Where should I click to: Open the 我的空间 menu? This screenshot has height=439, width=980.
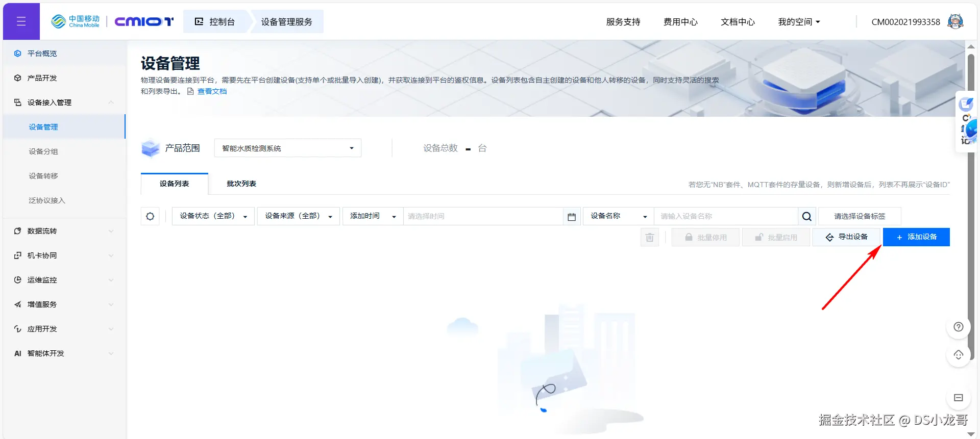click(799, 22)
